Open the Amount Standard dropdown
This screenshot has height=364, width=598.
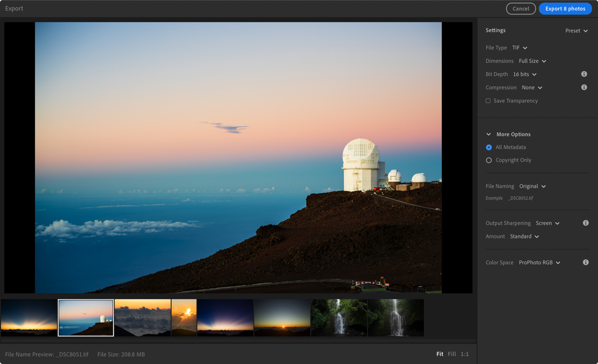525,237
